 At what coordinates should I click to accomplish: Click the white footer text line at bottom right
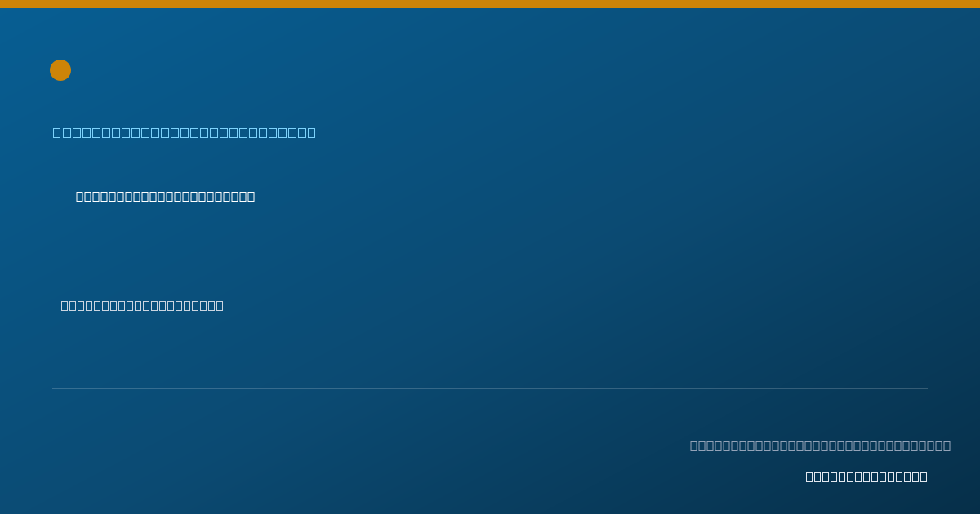866,476
